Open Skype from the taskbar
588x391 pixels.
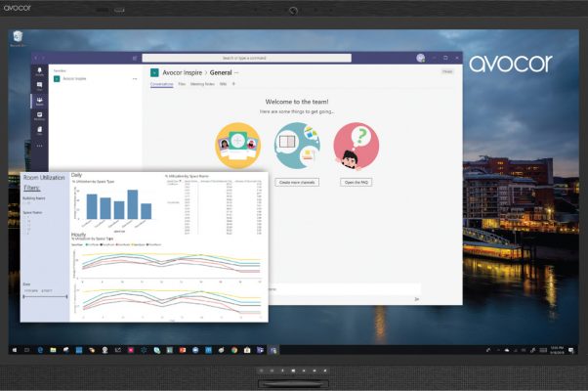pyautogui.click(x=156, y=350)
